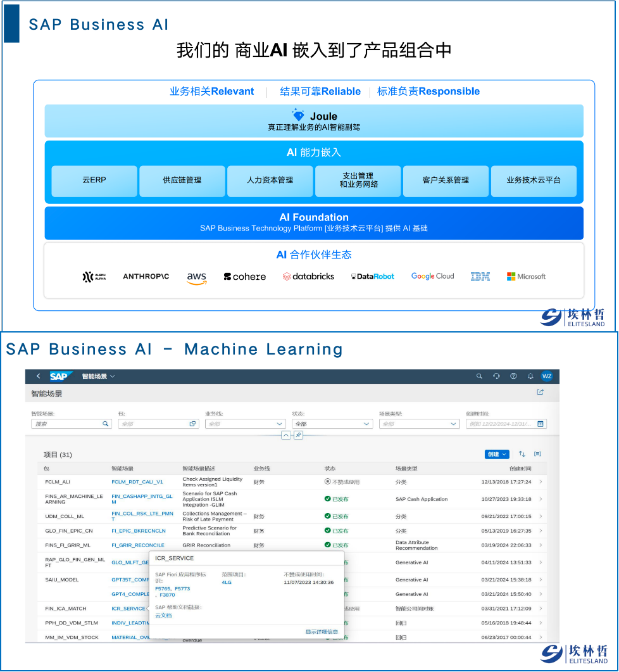Open global search in the SAP shell bar

coord(479,376)
